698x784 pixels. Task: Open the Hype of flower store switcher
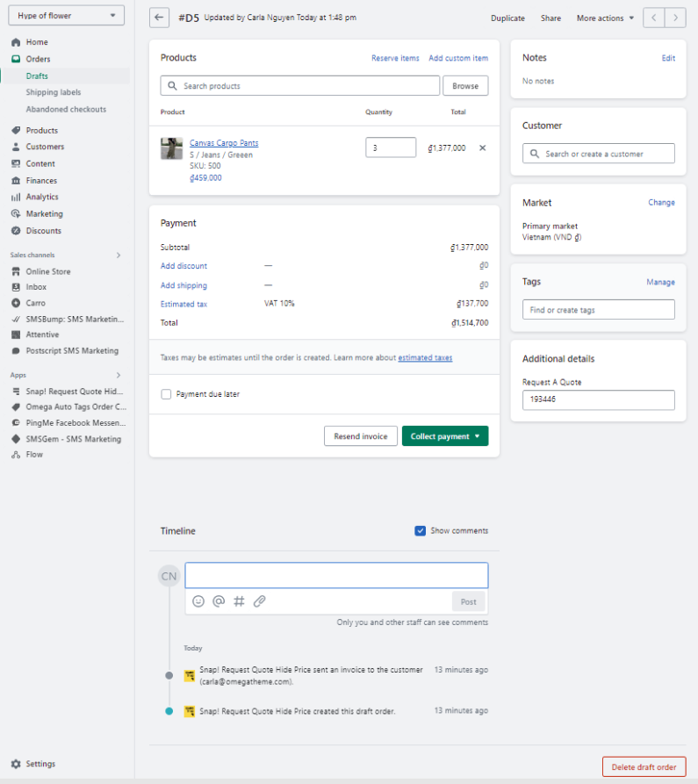[x=66, y=16]
